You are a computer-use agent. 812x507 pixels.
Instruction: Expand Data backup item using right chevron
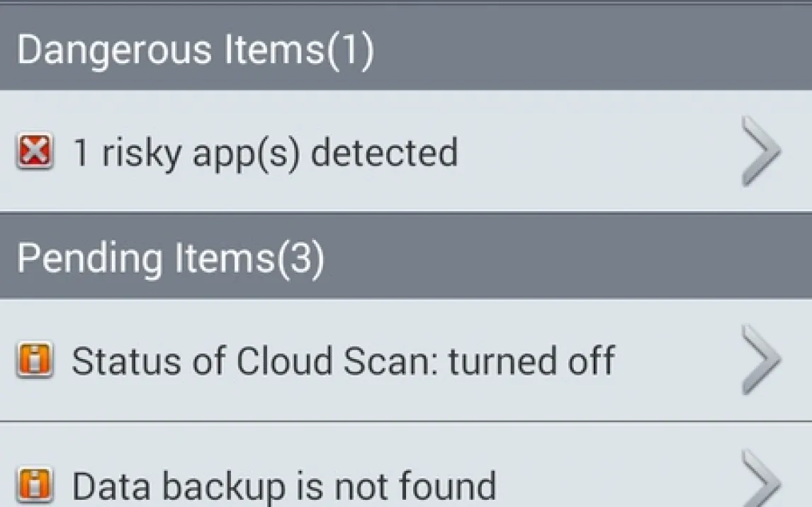(760, 479)
